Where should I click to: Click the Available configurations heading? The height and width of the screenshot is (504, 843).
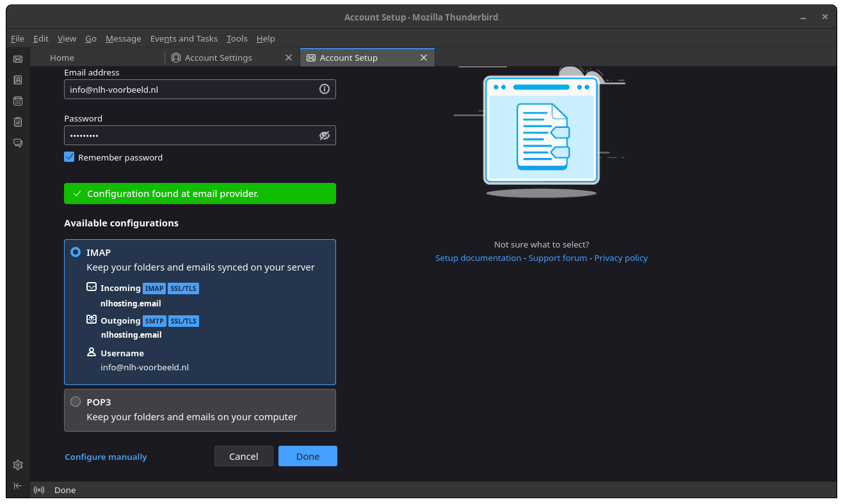pos(121,223)
